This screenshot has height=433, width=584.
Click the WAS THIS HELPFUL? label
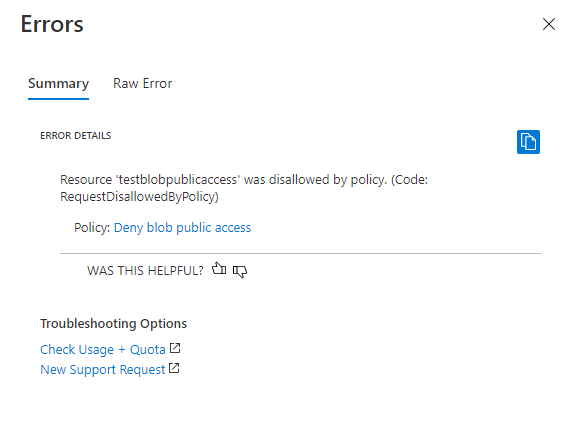pos(145,271)
